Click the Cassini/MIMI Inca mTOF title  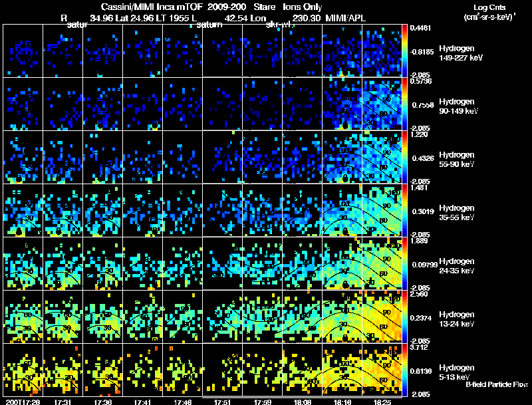pyautogui.click(x=152, y=7)
